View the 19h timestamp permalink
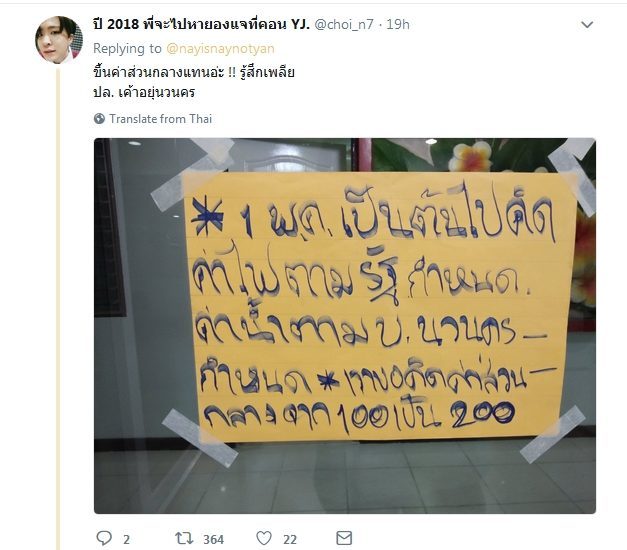 (x=398, y=24)
